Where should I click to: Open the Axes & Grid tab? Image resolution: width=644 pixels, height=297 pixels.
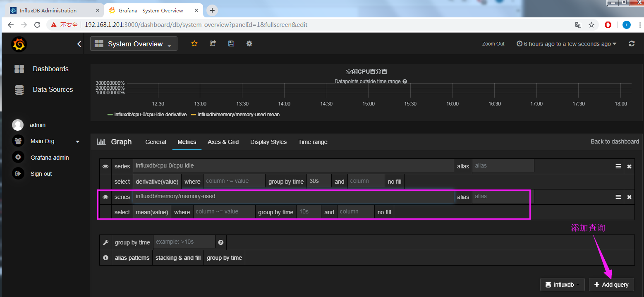(x=223, y=142)
